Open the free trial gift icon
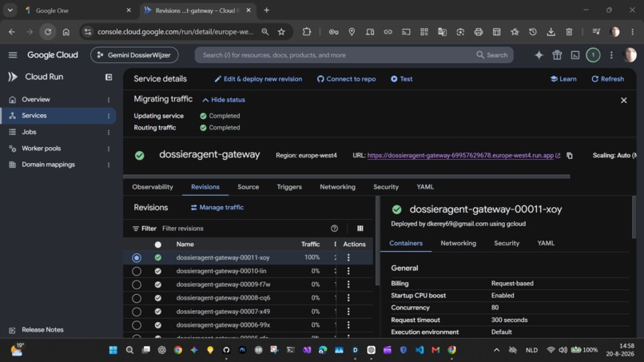This screenshot has height=362, width=644. (x=557, y=55)
